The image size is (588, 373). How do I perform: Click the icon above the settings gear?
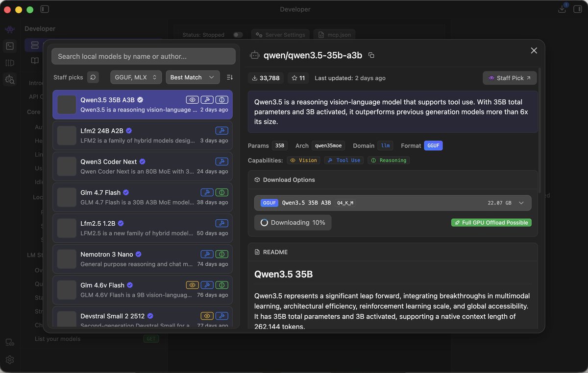click(x=10, y=343)
